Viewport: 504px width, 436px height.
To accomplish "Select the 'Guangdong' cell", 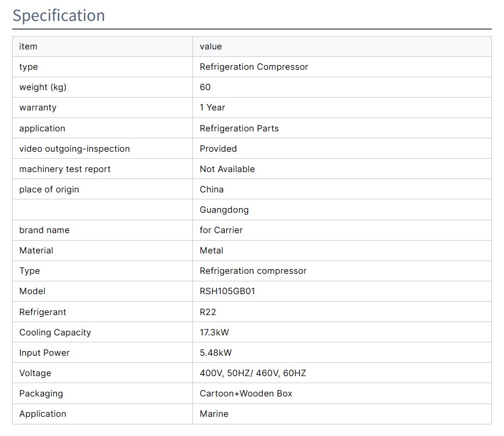I will [x=224, y=210].
